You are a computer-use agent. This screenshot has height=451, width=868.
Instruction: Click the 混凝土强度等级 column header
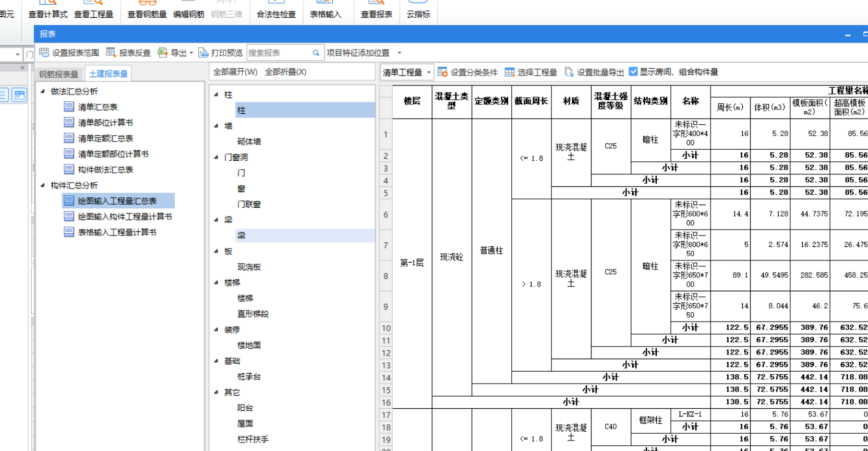(611, 102)
